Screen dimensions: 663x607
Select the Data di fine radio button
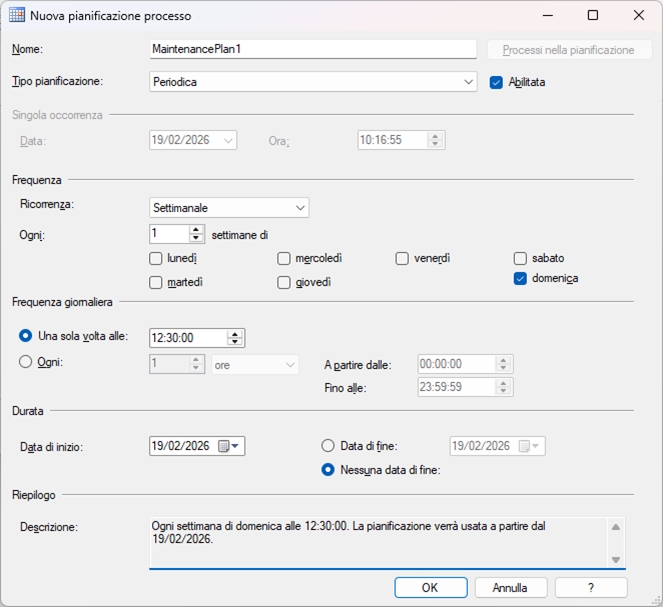coord(328,446)
